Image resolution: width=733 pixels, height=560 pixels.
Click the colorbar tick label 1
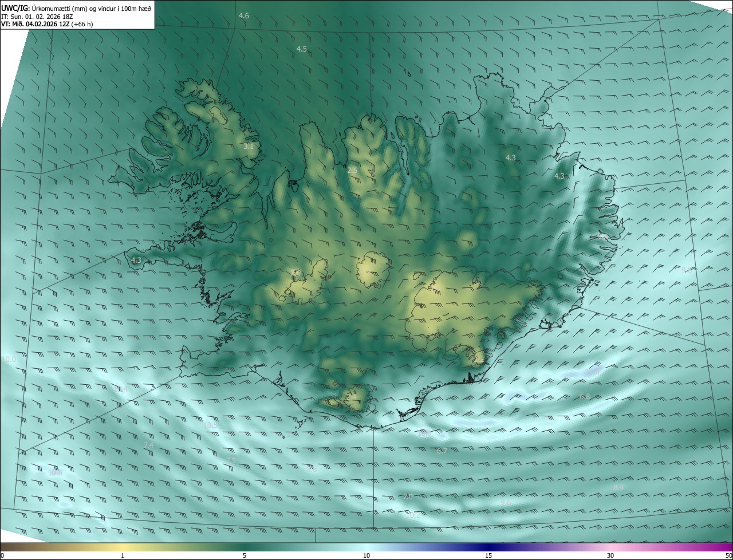pos(123,555)
